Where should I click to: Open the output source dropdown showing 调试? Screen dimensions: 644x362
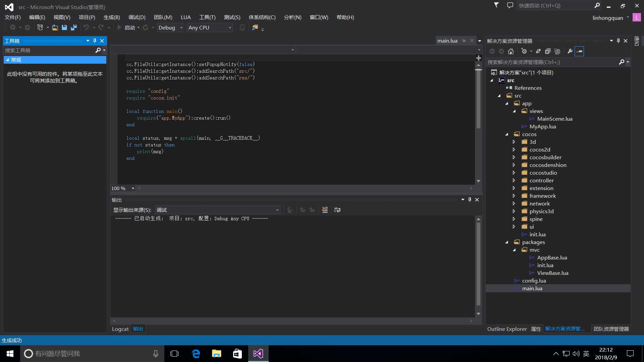pyautogui.click(x=218, y=210)
